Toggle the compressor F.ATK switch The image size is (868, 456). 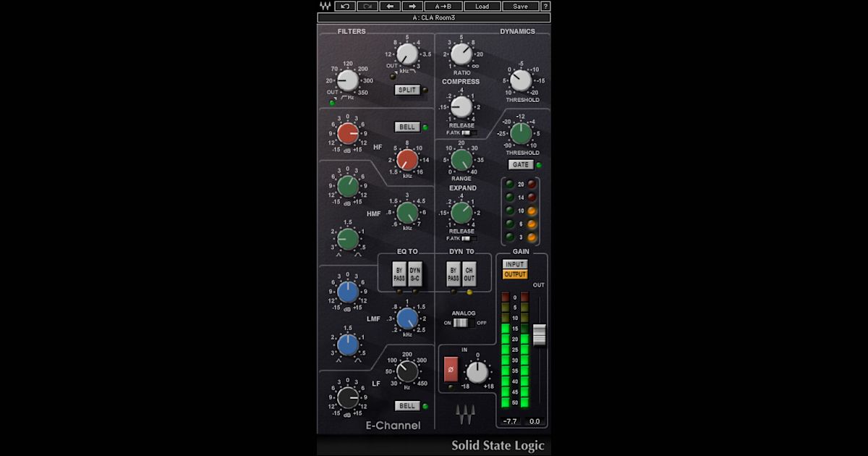[x=469, y=133]
